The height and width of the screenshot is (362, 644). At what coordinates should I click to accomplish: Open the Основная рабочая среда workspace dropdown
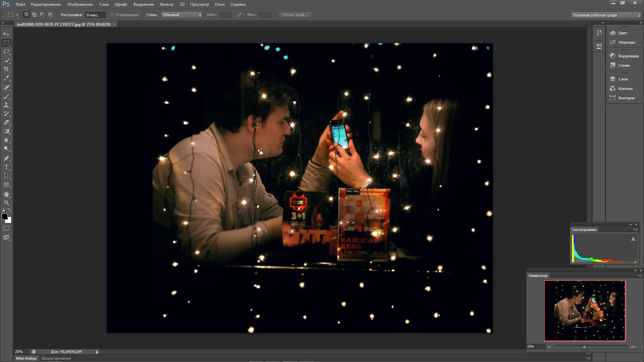pos(606,15)
